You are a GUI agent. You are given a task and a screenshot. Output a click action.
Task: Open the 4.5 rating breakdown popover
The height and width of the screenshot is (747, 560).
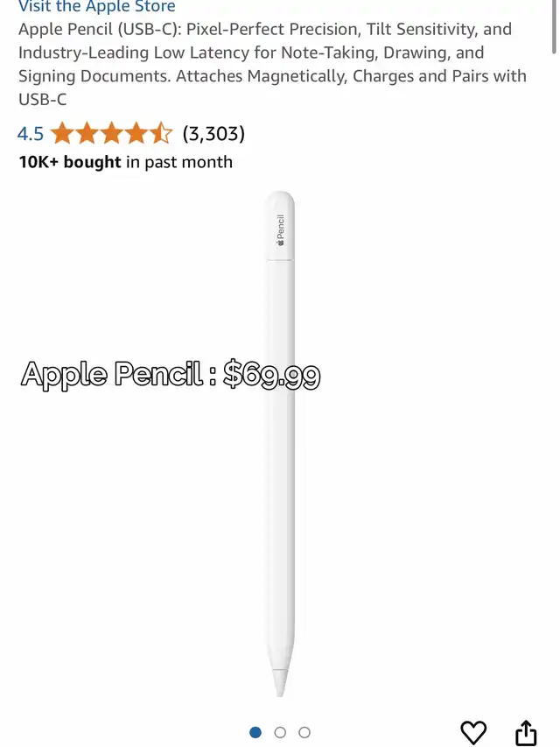pos(31,133)
